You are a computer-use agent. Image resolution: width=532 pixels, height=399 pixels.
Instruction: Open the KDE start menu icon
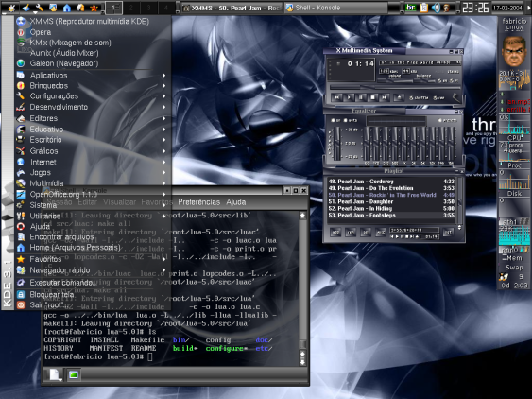click(x=11, y=8)
